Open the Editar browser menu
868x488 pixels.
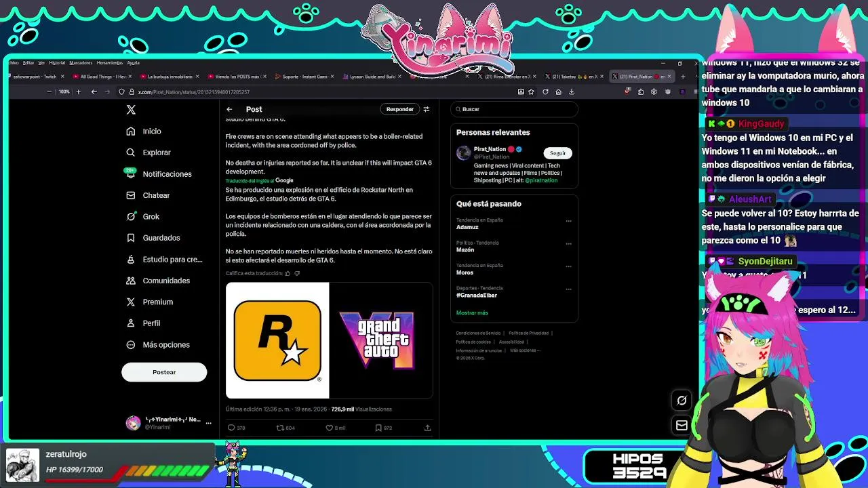click(28, 63)
